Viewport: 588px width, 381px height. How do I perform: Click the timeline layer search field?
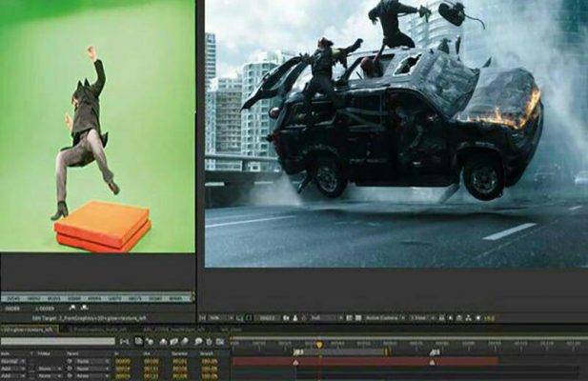pyautogui.click(x=58, y=341)
